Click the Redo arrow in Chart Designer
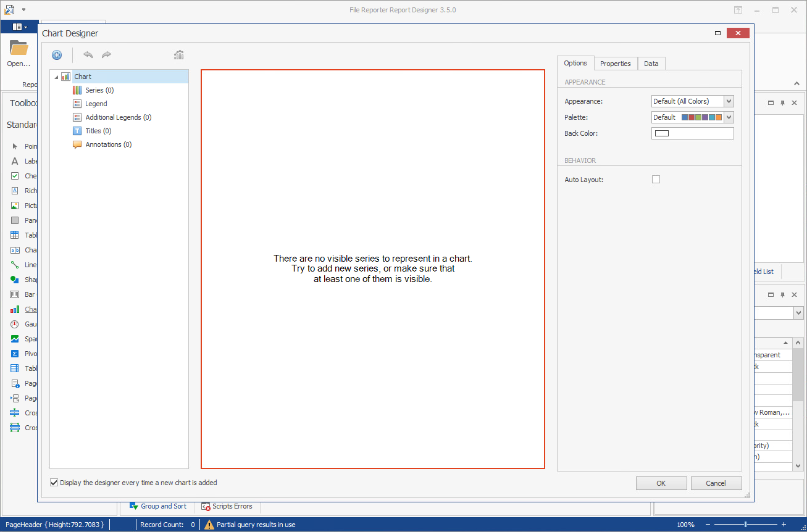 (x=106, y=55)
